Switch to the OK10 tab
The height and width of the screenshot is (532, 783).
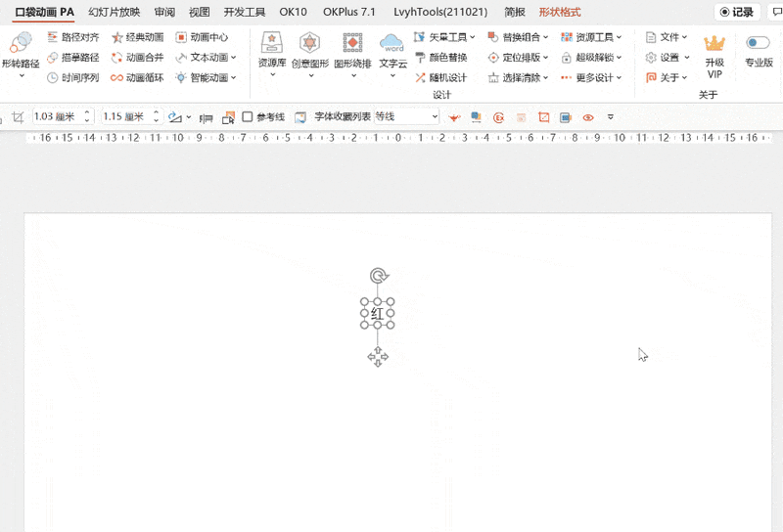tap(293, 12)
